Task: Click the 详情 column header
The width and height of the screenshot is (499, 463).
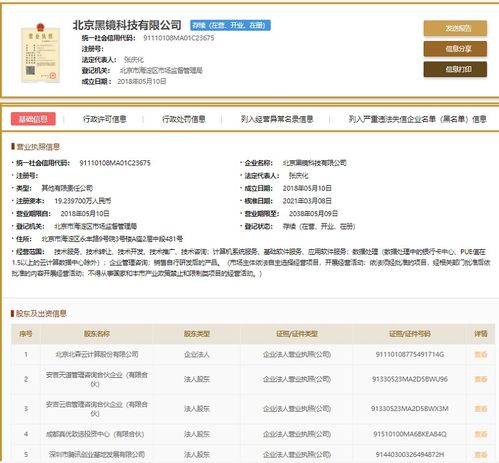Action: point(481,334)
